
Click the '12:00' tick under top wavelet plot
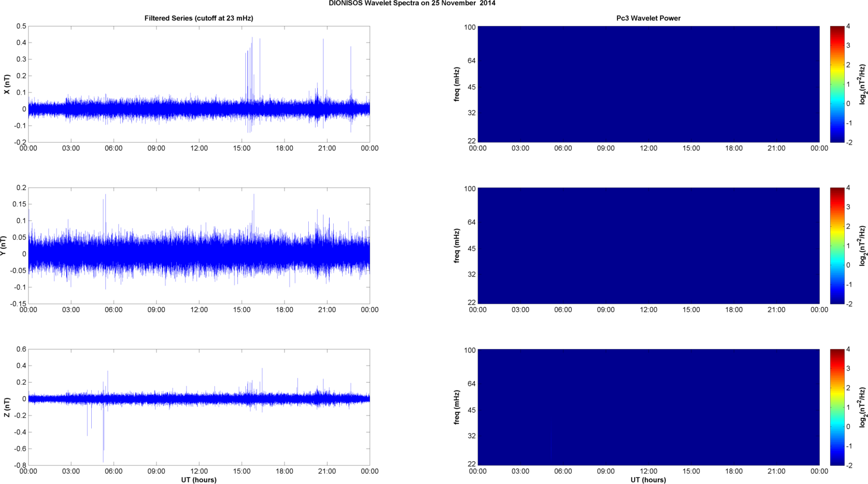648,148
